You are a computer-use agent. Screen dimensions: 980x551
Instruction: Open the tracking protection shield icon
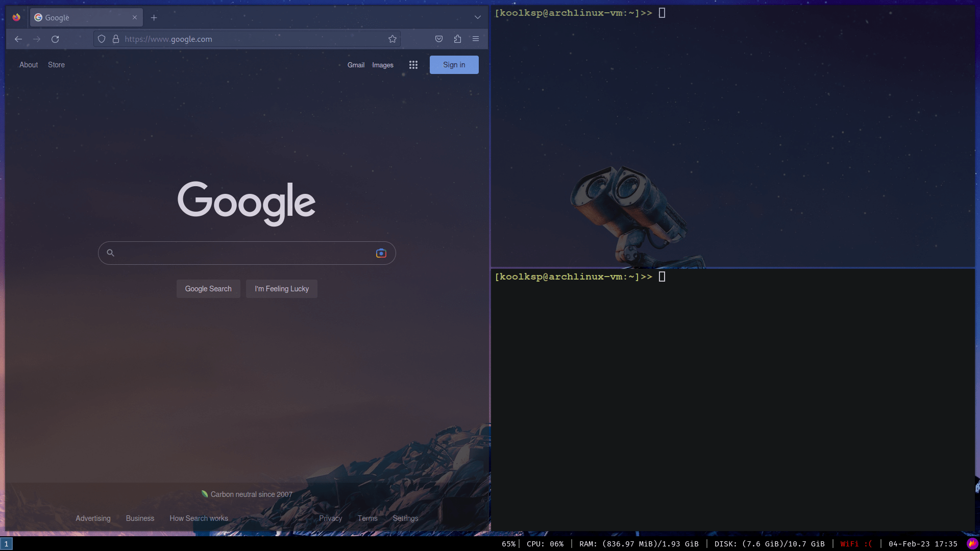point(102,39)
